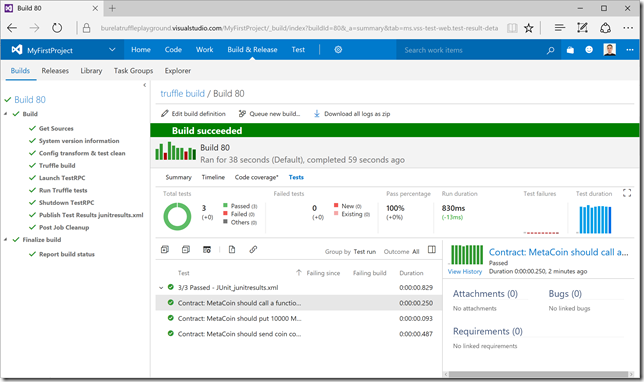The image size is (644, 382).
Task: Open the ellipsis menu in blue header
Action: [630, 50]
